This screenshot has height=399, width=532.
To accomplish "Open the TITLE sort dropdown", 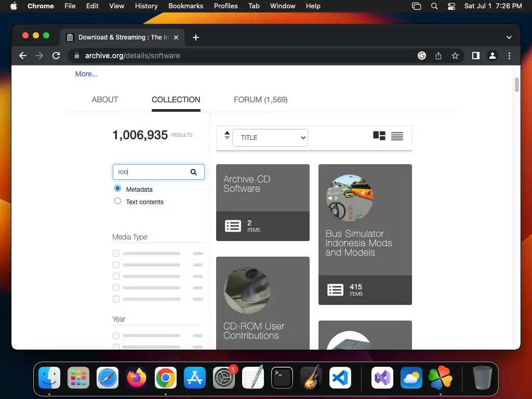I will [270, 138].
